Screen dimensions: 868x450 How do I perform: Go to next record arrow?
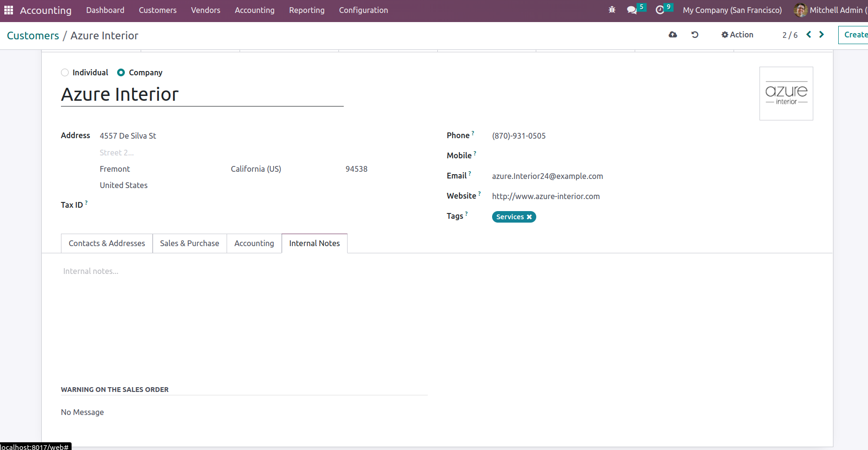click(x=821, y=35)
